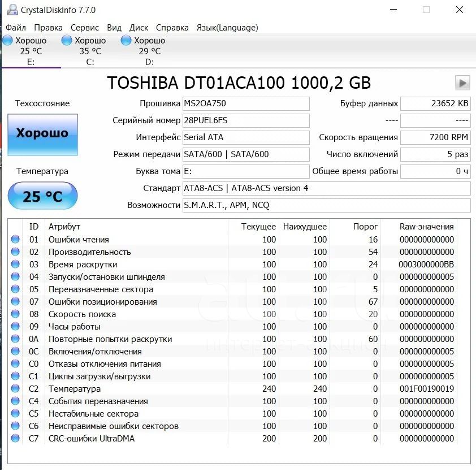Open the Вид menu
Viewport: 476px width, 472px height.
point(114,28)
